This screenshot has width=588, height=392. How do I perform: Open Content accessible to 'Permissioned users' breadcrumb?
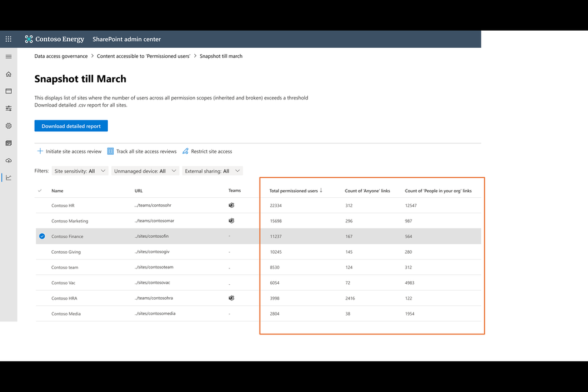tap(143, 57)
